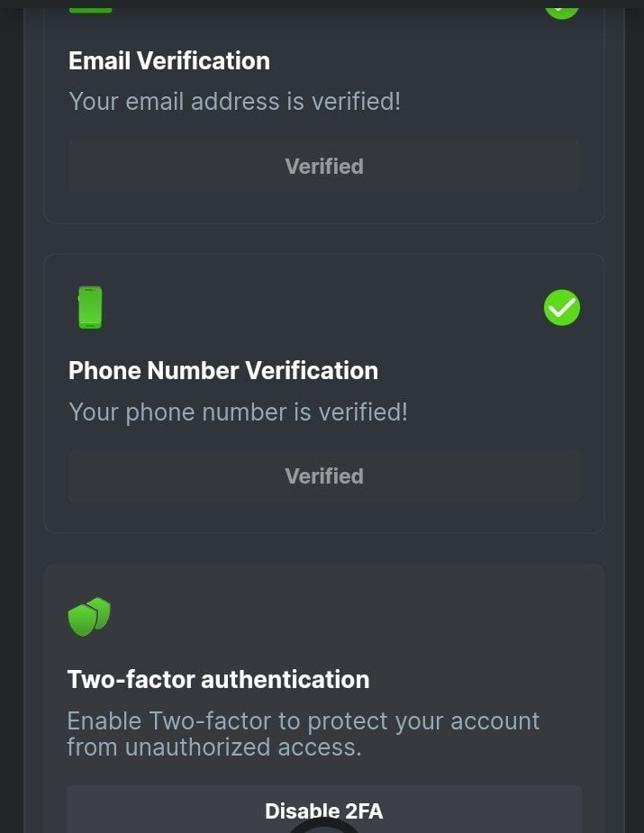Select the Two-factor authentication heading

(218, 680)
